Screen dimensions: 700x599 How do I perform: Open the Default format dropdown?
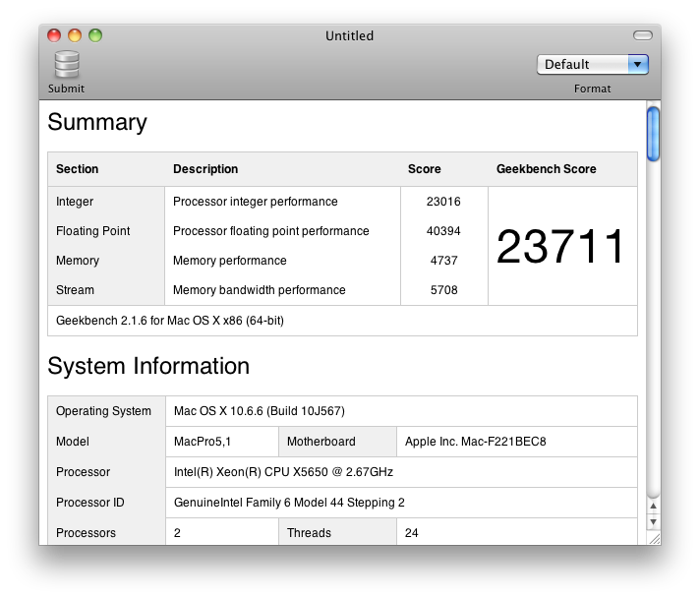(x=593, y=65)
